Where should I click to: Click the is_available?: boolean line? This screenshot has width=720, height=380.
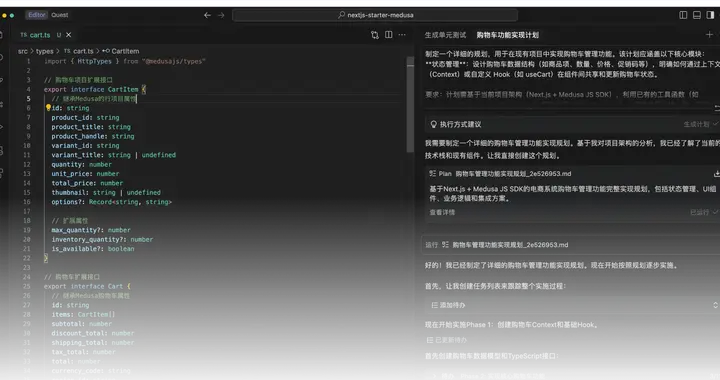[93, 249]
